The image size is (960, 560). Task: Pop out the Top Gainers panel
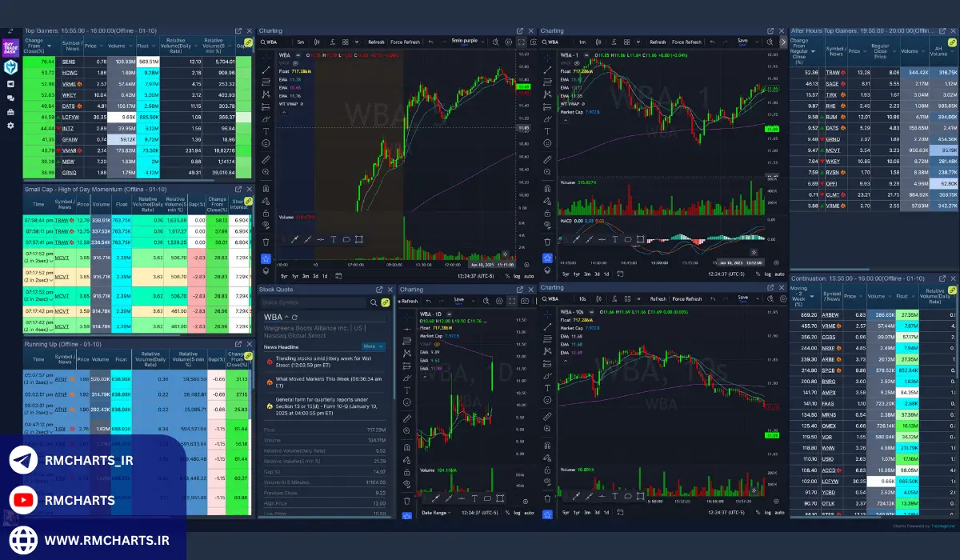238,30
